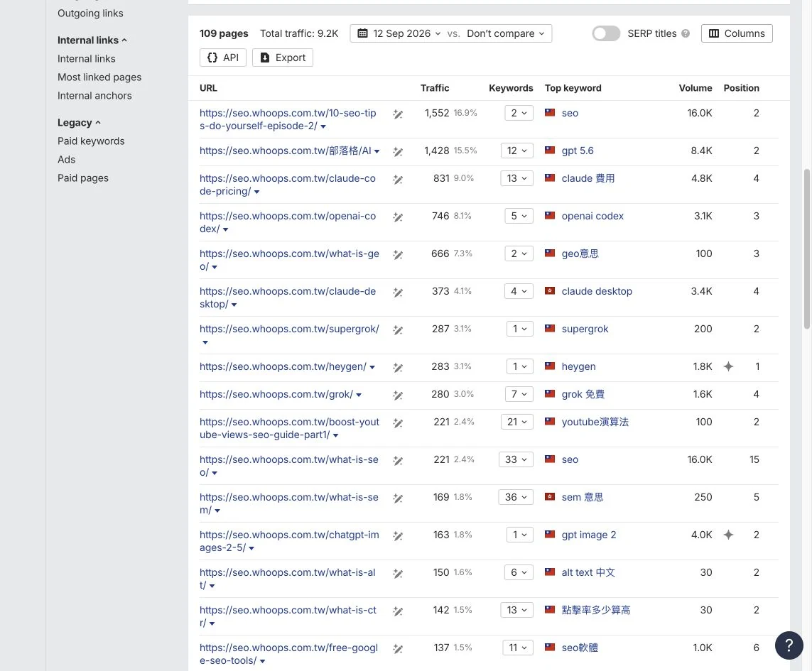Click the inspect icon for boost-youtube-views row
This screenshot has width=812, height=671.
[x=398, y=423]
